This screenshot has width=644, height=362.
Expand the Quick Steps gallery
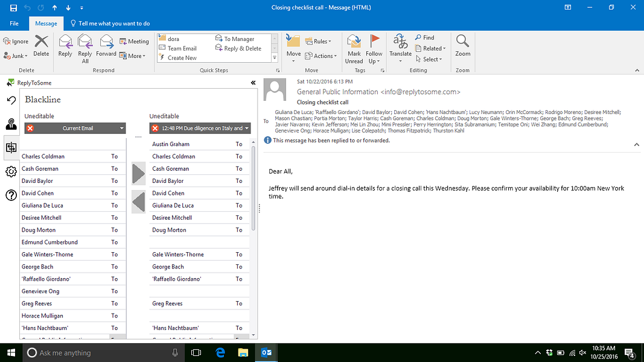coord(275,58)
